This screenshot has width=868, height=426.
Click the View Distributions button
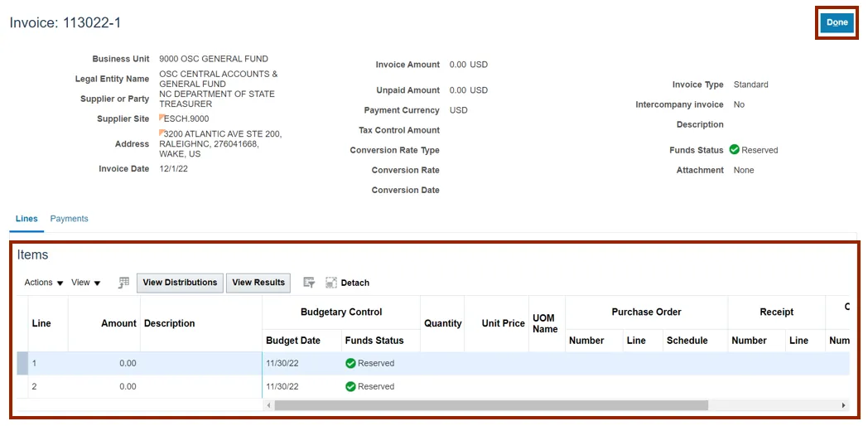click(x=180, y=283)
